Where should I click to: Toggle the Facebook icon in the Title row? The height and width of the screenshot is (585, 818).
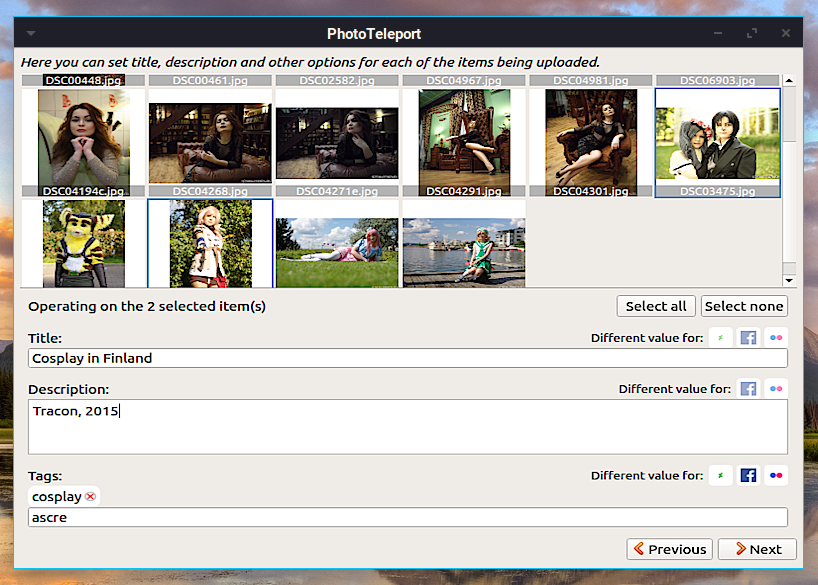748,338
